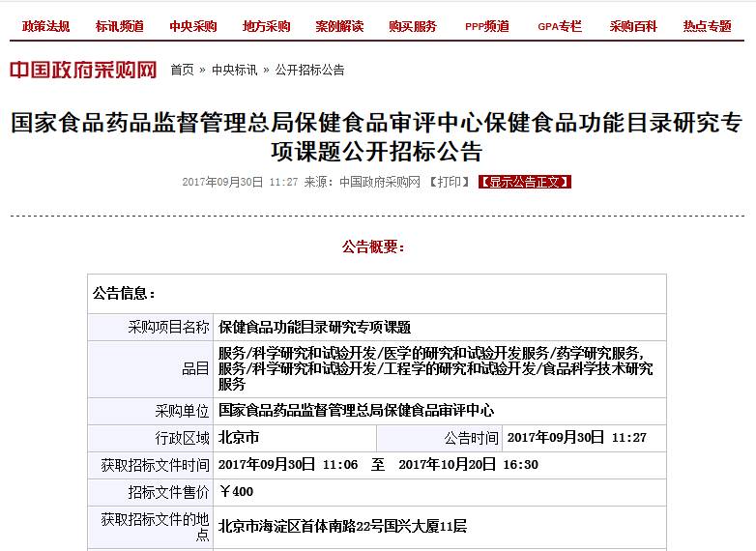Click the 采购单位 label cell

tap(151, 411)
